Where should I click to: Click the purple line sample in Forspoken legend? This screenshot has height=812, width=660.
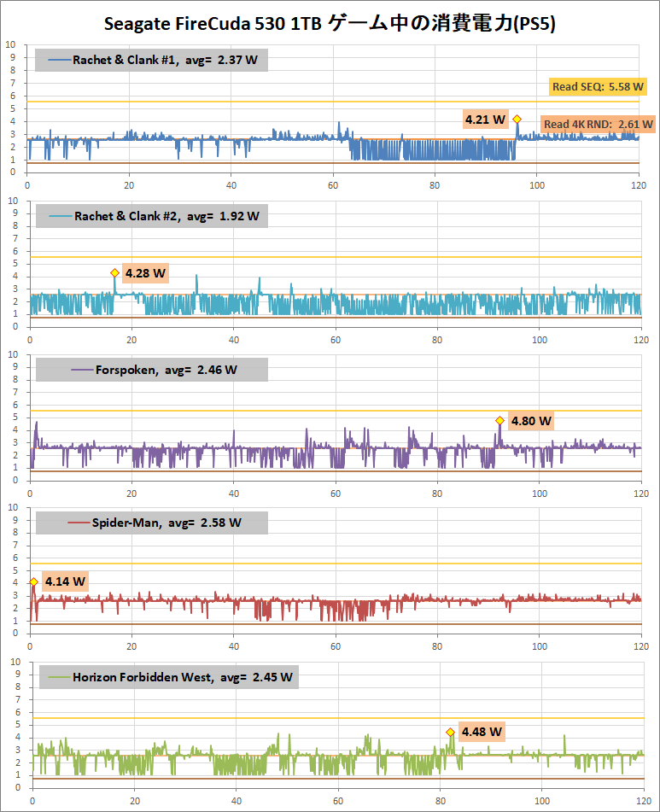[82, 371]
